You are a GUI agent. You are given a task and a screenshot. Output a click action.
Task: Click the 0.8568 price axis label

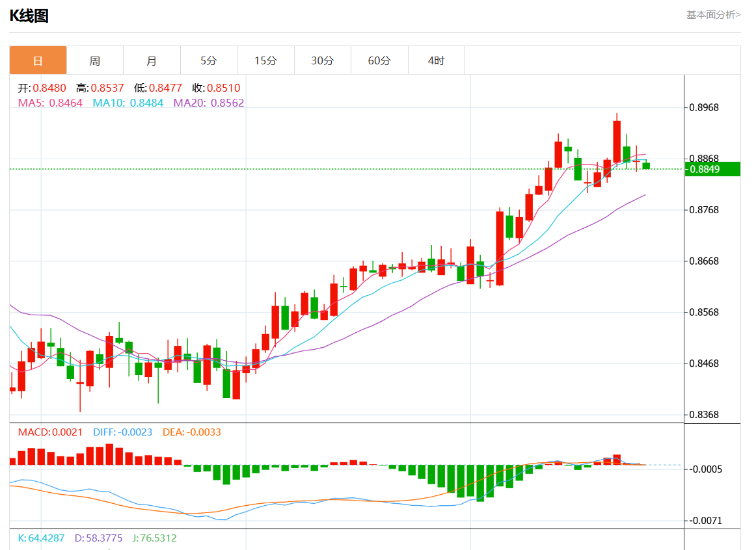(704, 312)
